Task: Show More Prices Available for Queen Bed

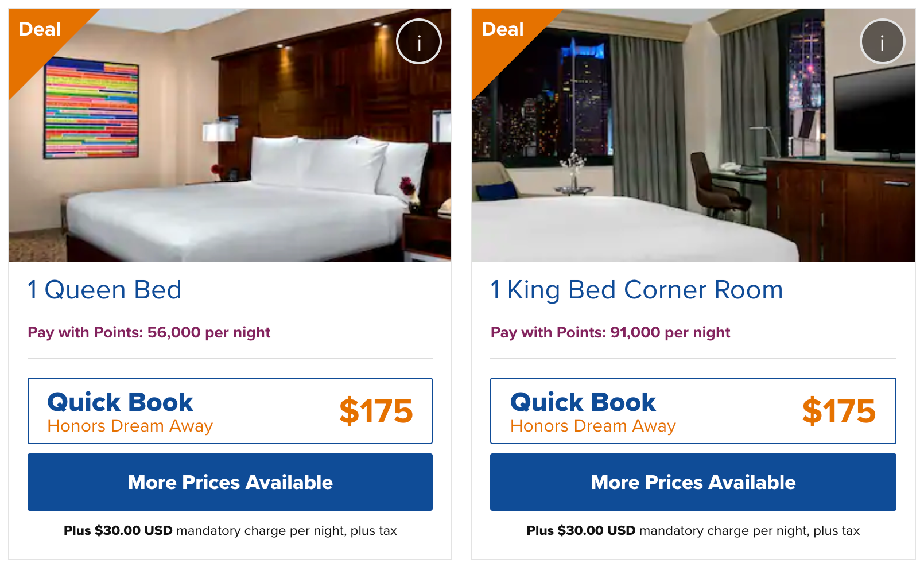Action: tap(230, 482)
